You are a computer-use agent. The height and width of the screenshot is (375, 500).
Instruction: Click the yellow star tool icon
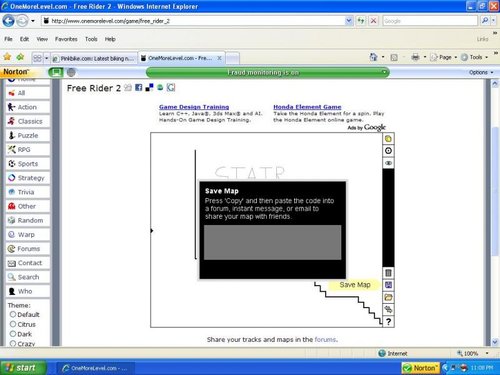click(x=388, y=139)
